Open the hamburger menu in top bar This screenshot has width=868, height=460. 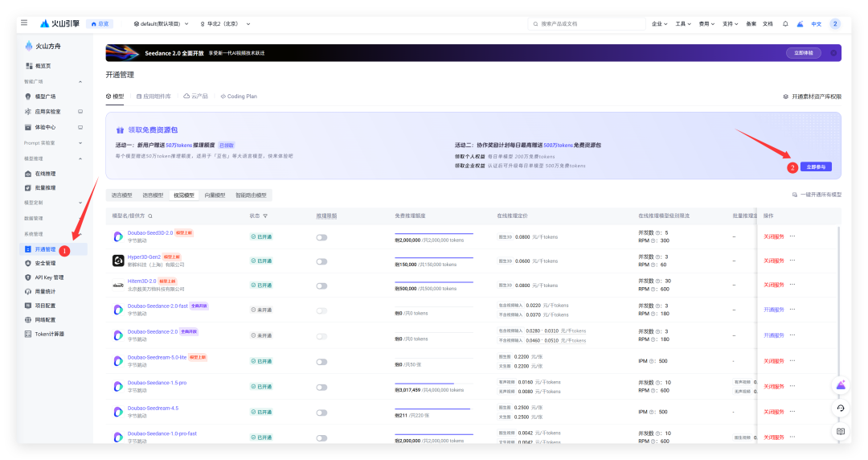(24, 23)
